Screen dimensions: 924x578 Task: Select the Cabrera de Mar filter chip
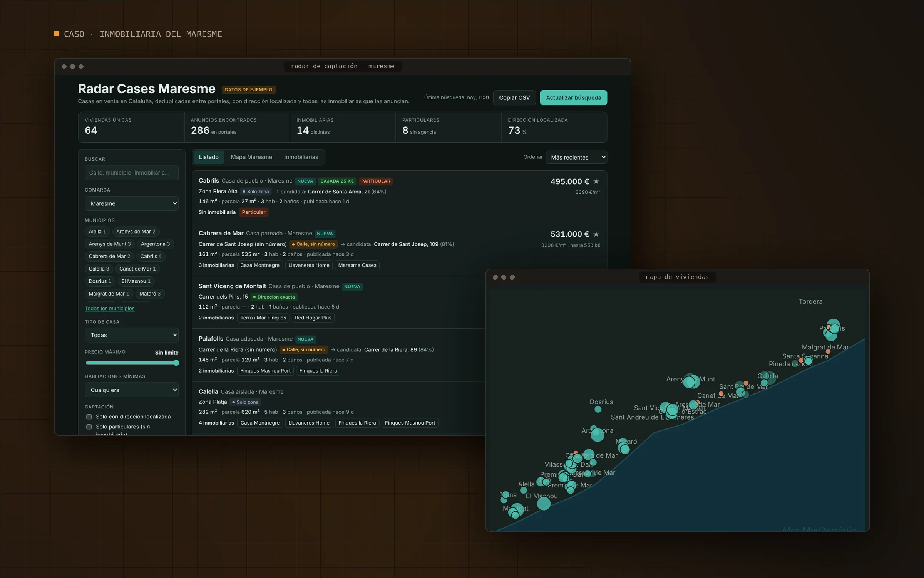tap(109, 256)
